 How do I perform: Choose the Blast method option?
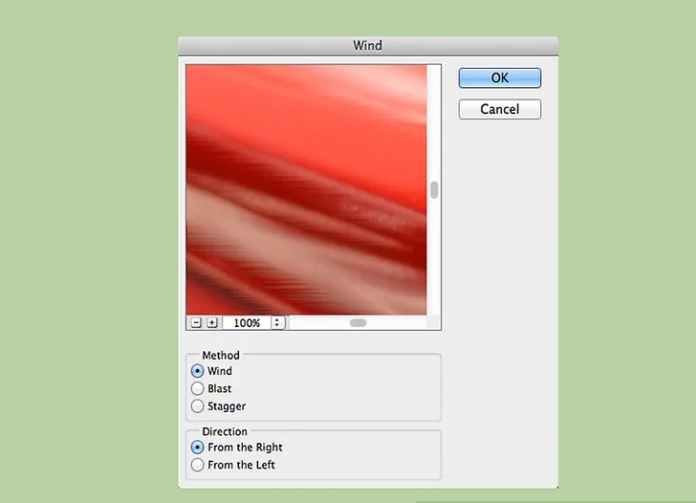tap(197, 389)
